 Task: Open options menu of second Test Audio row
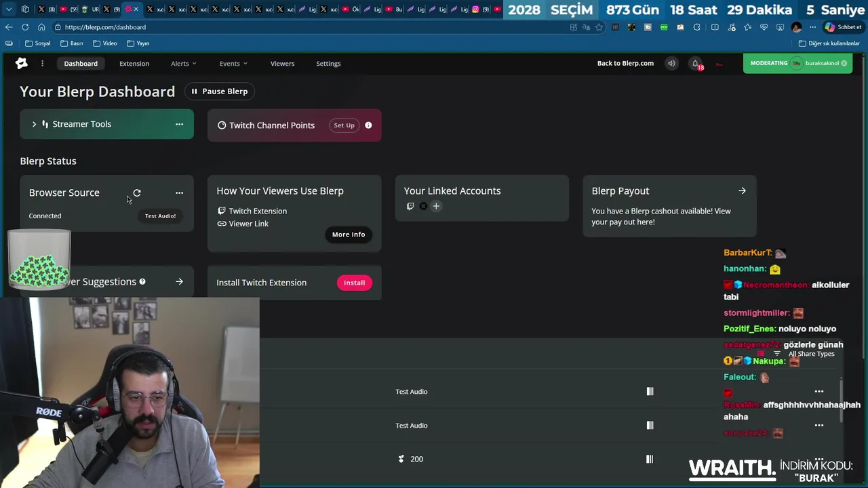click(x=819, y=426)
